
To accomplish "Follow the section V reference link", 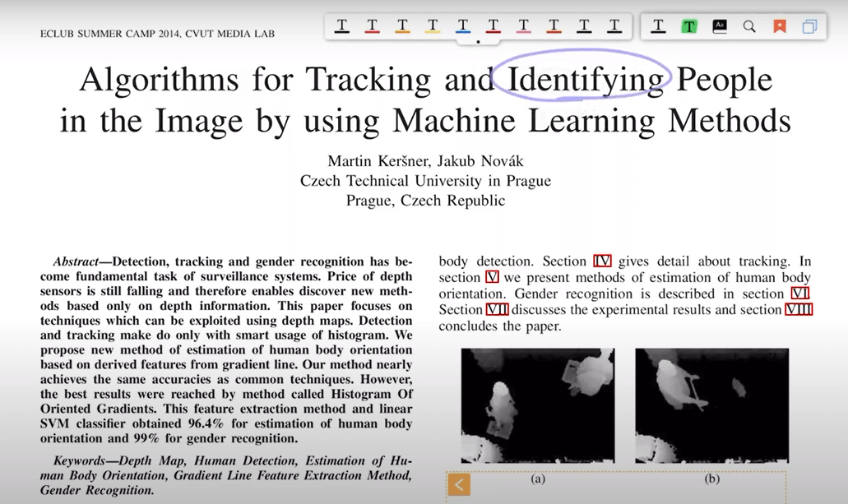I will (492, 277).
